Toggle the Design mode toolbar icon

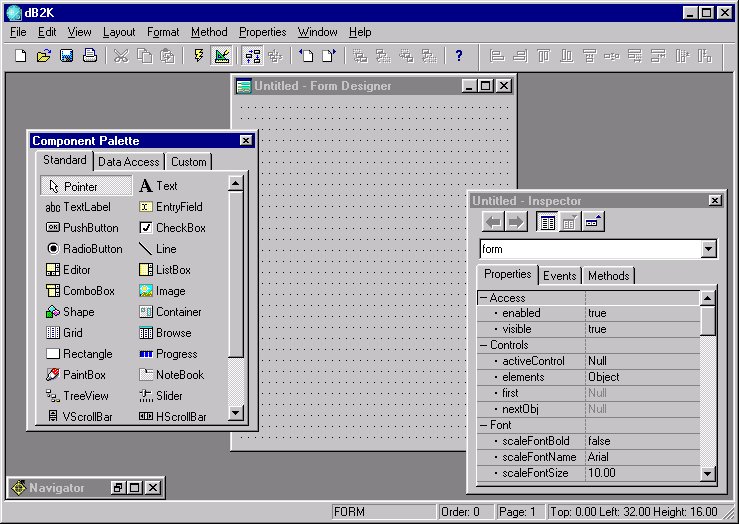pyautogui.click(x=222, y=56)
